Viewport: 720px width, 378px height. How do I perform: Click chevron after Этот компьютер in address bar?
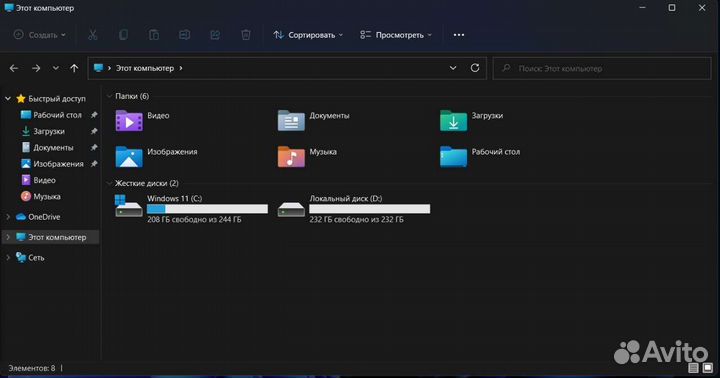click(181, 68)
